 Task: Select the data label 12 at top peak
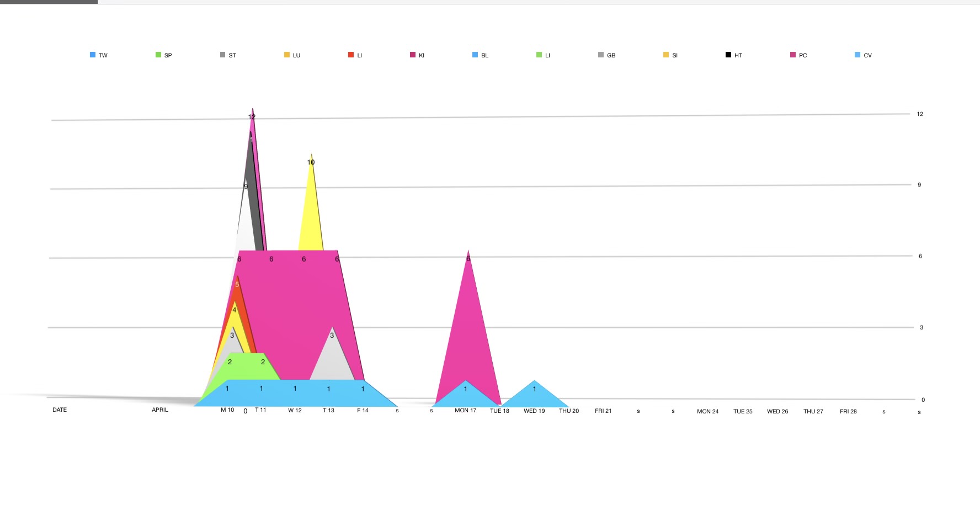[252, 117]
